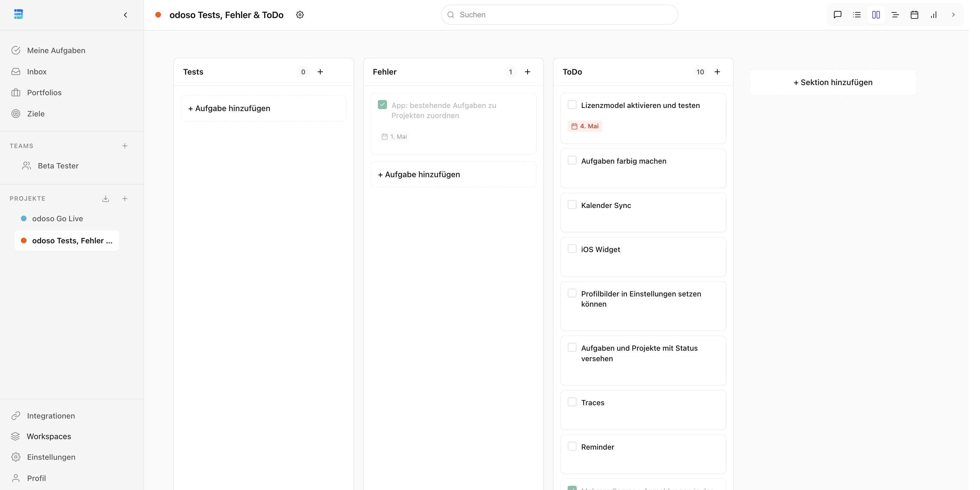
Task: Add a new project with plus icon
Action: click(x=125, y=198)
